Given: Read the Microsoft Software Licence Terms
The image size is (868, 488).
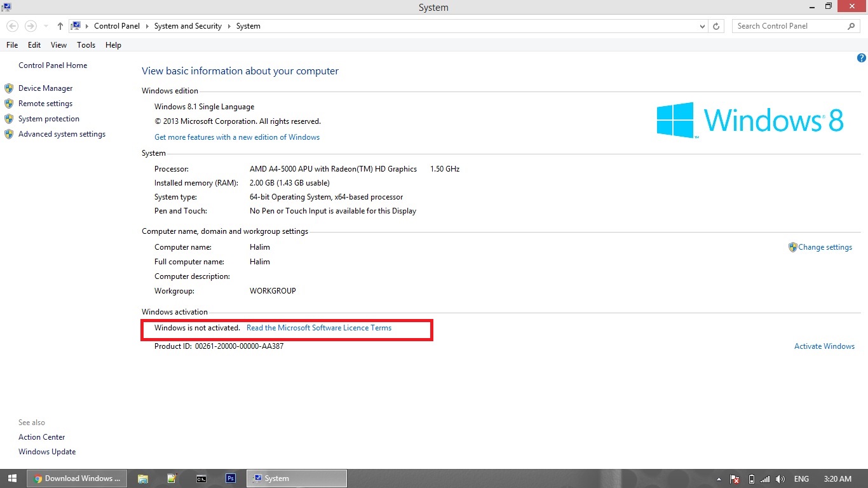Looking at the screenshot, I should coord(318,328).
